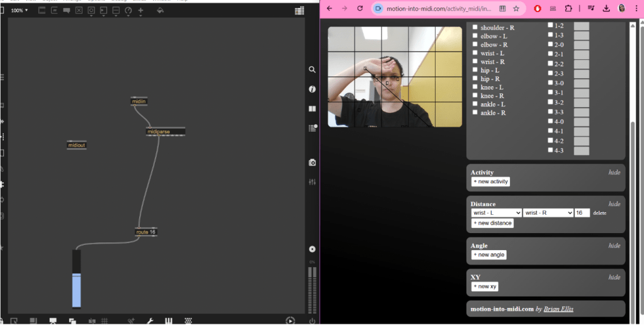Check the ankle - R checkbox
644x325 pixels.
coord(475,113)
